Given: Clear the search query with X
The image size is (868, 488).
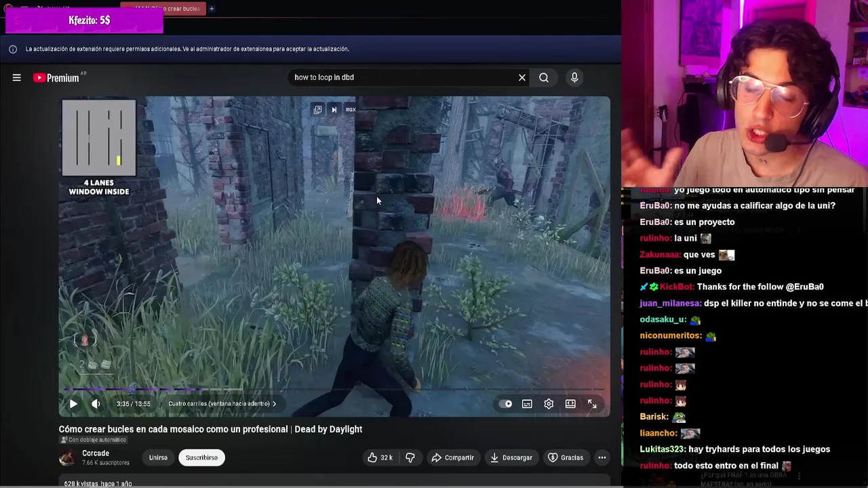Looking at the screenshot, I should 522,77.
